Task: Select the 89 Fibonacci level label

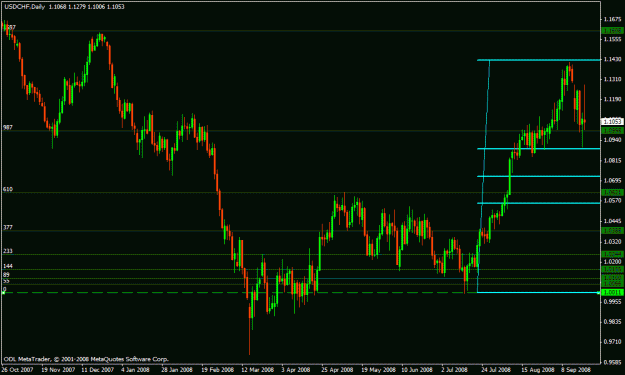Action: coord(6,275)
